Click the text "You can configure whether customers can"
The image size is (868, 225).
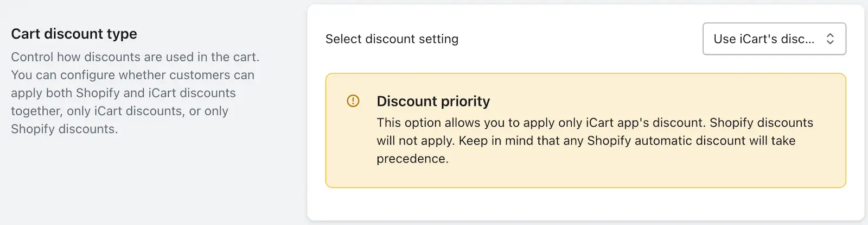pyautogui.click(x=132, y=75)
